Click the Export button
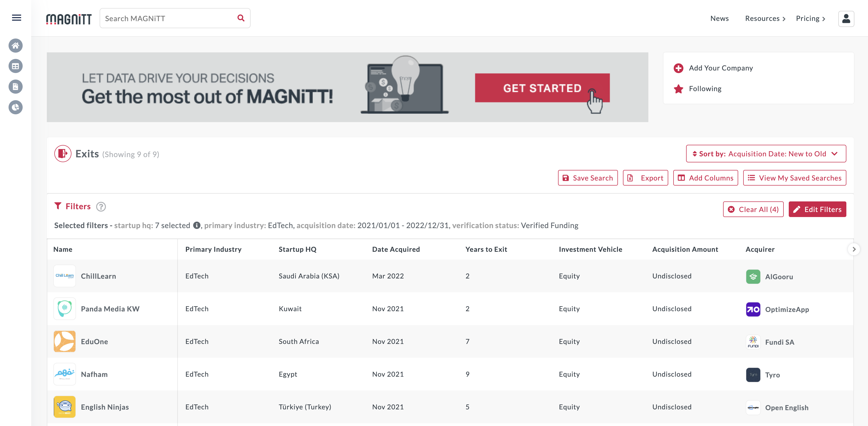Image resolution: width=868 pixels, height=426 pixels. click(645, 178)
